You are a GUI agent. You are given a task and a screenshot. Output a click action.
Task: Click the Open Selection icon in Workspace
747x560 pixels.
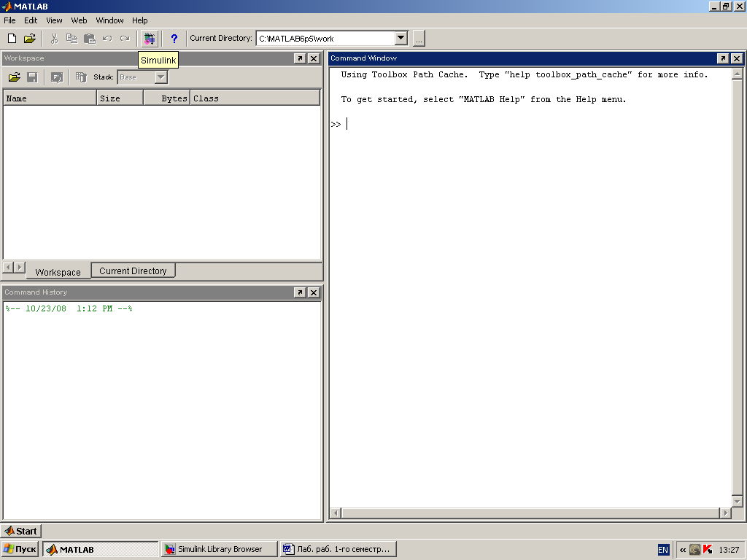pos(57,77)
